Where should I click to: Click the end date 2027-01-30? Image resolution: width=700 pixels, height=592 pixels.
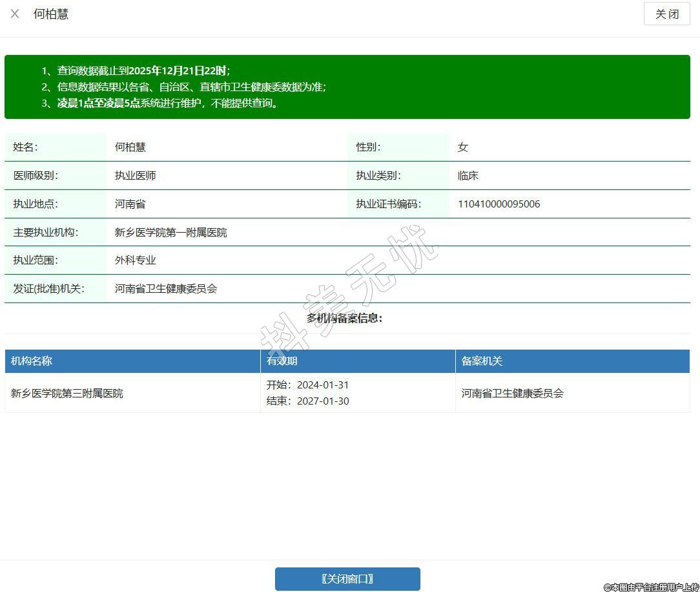[322, 401]
